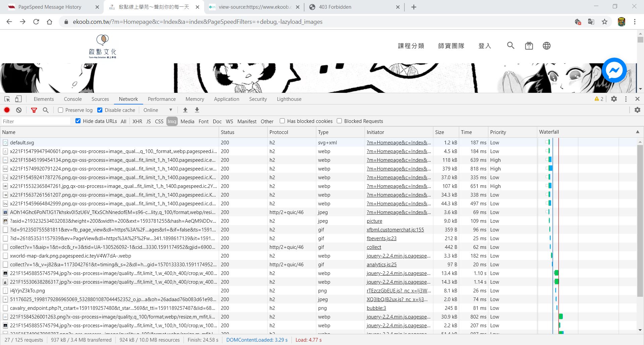644x345 pixels.
Task: Open the 師資團隊 link
Action: [x=451, y=46]
